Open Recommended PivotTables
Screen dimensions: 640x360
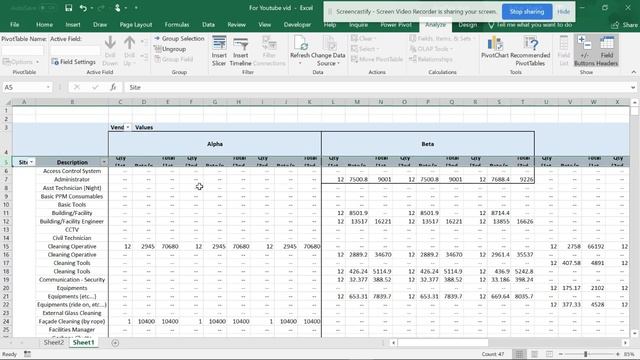tap(530, 51)
